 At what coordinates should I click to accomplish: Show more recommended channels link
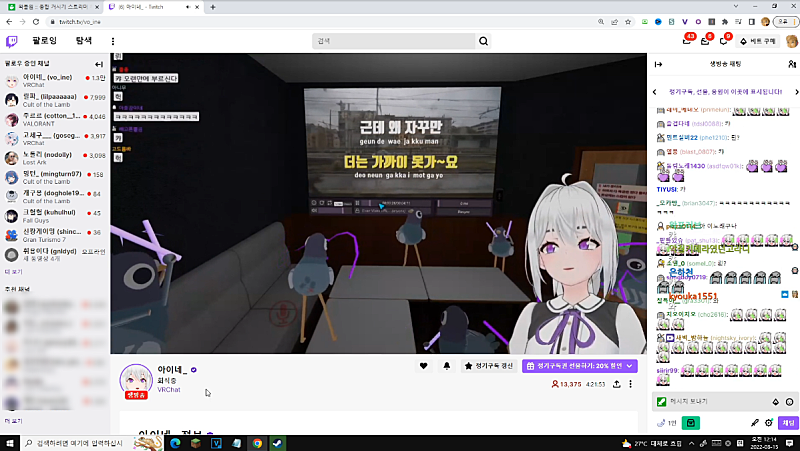tap(14, 421)
